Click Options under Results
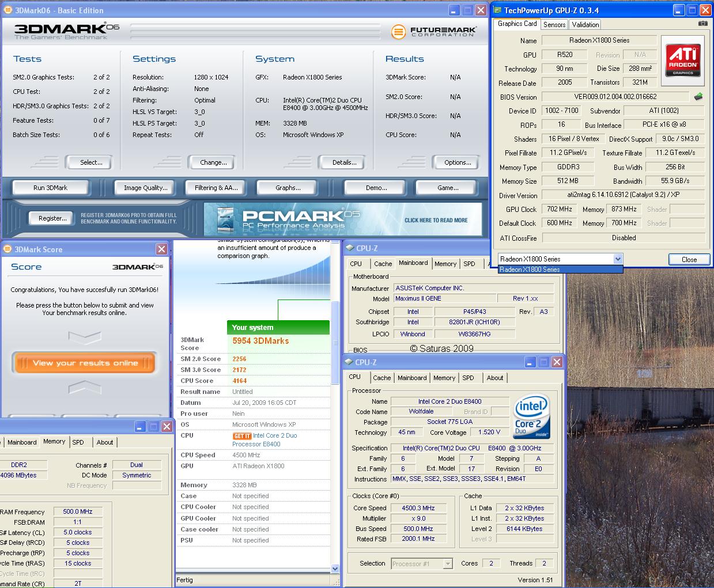 [x=458, y=162]
